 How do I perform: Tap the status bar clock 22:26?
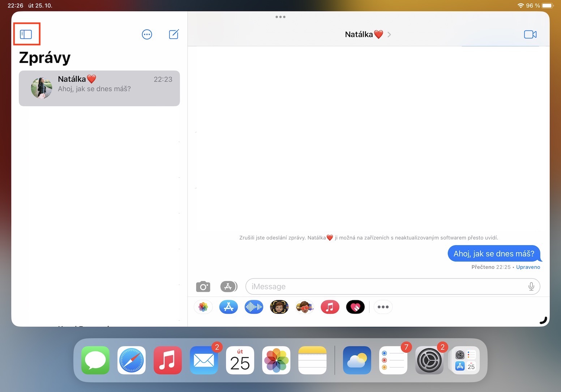[16, 5]
